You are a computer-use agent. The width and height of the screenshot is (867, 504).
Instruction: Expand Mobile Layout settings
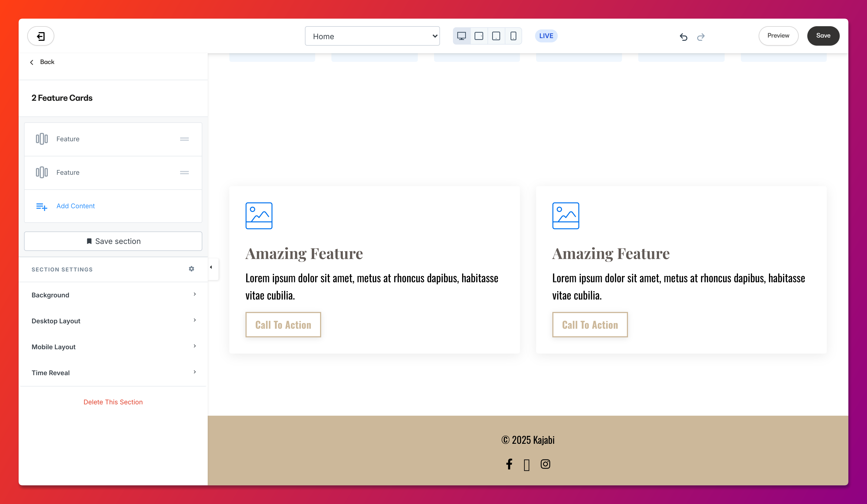(x=113, y=347)
